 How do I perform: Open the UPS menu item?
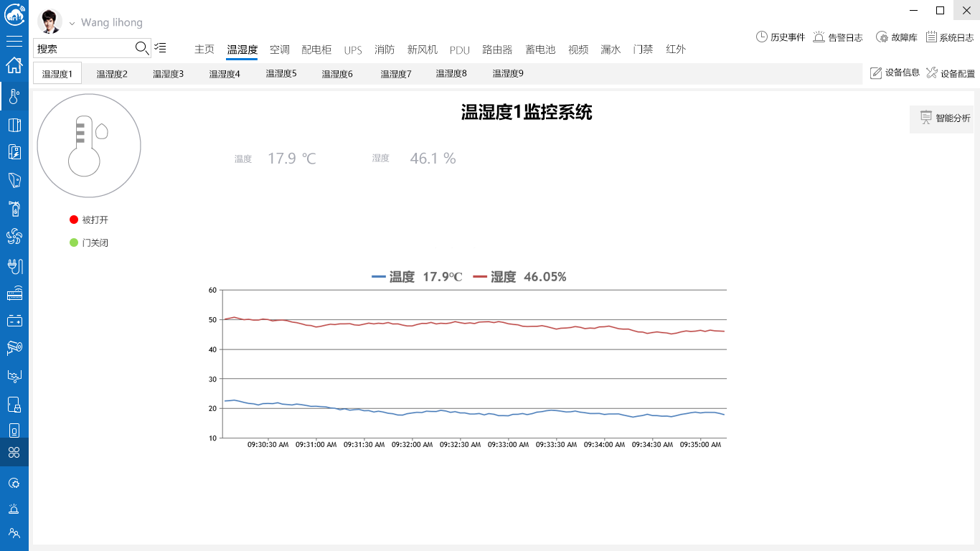click(353, 50)
